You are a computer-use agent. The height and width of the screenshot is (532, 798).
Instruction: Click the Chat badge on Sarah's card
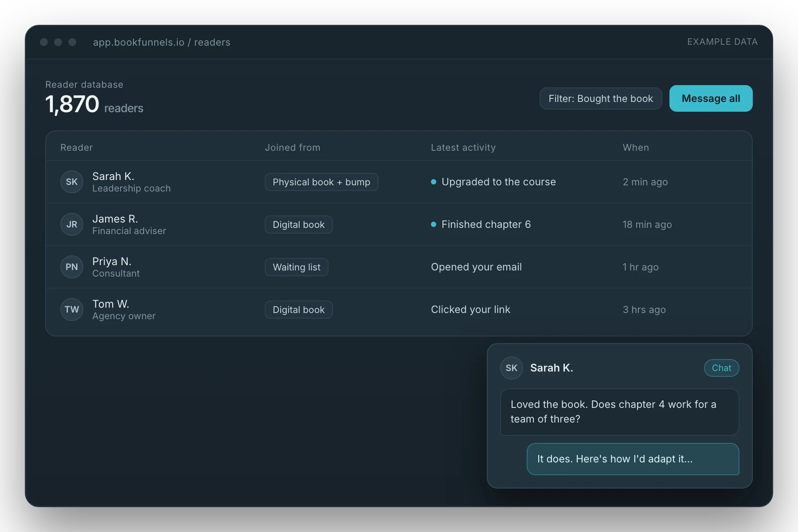coord(721,368)
